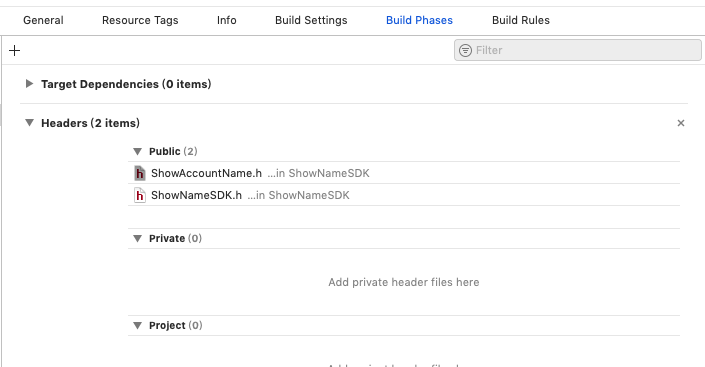The width and height of the screenshot is (705, 367).
Task: Remove Headers phase with the X icon
Action: [681, 123]
